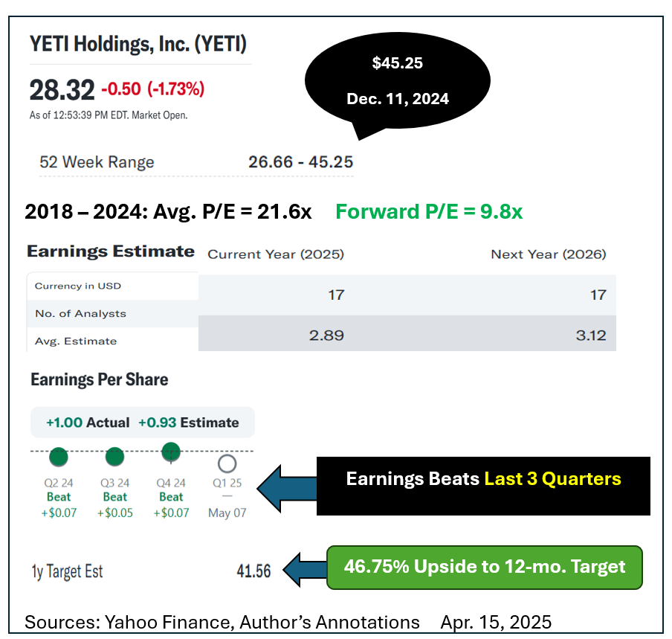The image size is (672, 639).
Task: Click the Earnings Beats Last 3 Quarters box
Action: (483, 478)
